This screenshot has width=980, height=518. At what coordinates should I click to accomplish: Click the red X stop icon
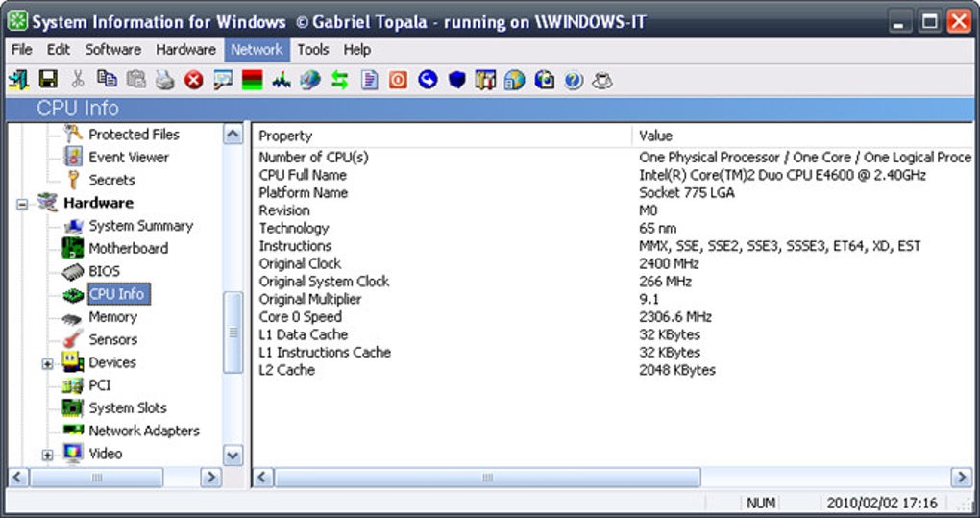click(194, 80)
